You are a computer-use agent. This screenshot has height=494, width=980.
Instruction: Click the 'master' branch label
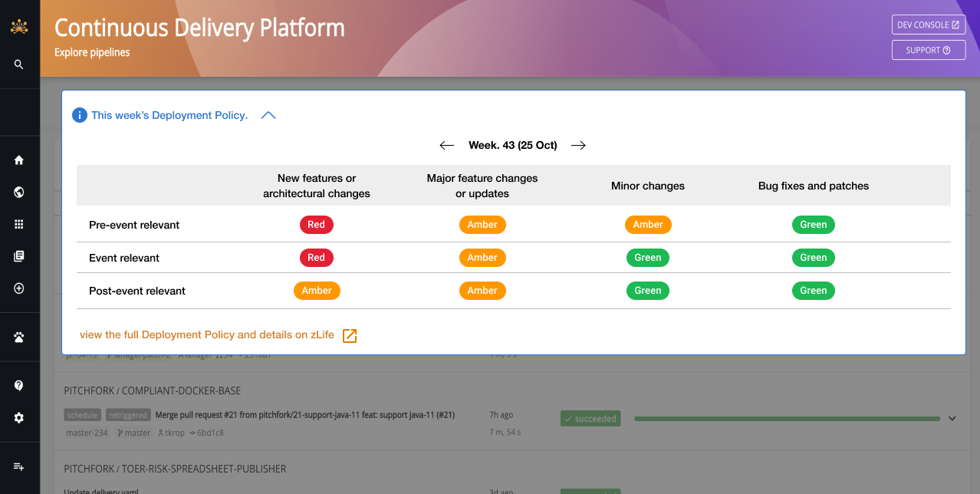(x=133, y=433)
